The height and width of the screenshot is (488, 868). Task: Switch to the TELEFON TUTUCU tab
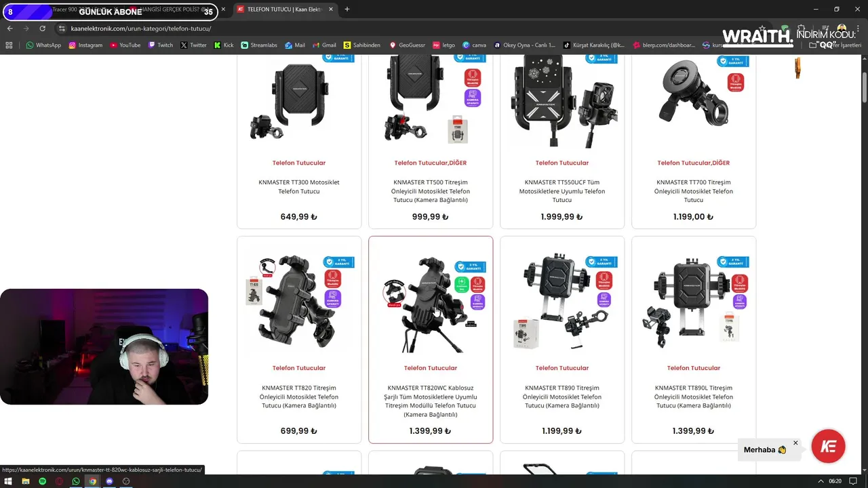click(x=284, y=9)
